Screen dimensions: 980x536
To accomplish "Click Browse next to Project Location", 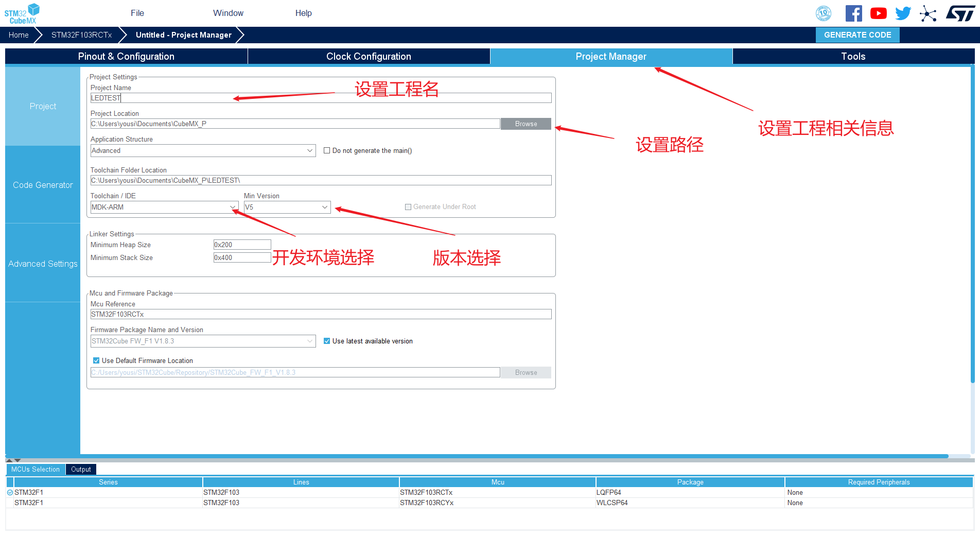I will point(526,124).
